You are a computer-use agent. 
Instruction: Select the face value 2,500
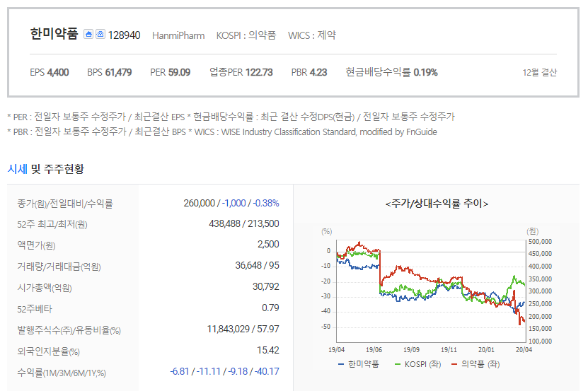tap(268, 245)
